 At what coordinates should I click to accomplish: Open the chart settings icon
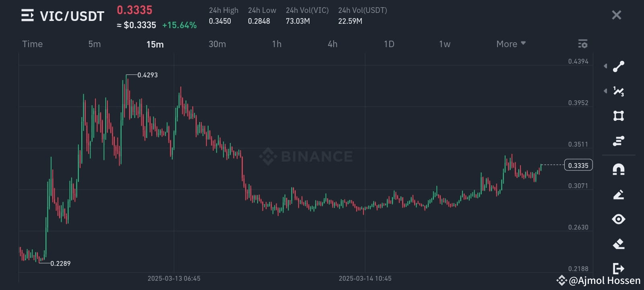[582, 44]
